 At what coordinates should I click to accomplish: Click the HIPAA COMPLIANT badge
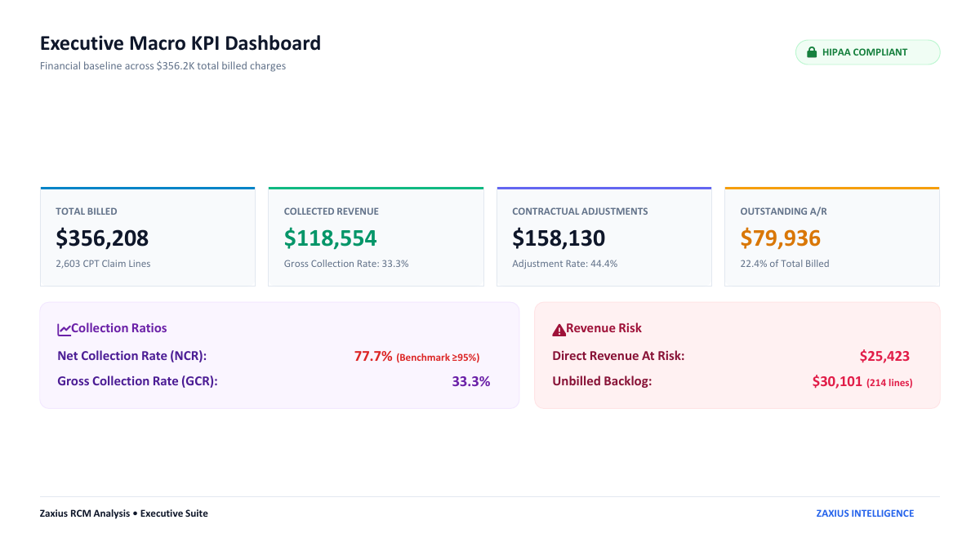coord(867,52)
